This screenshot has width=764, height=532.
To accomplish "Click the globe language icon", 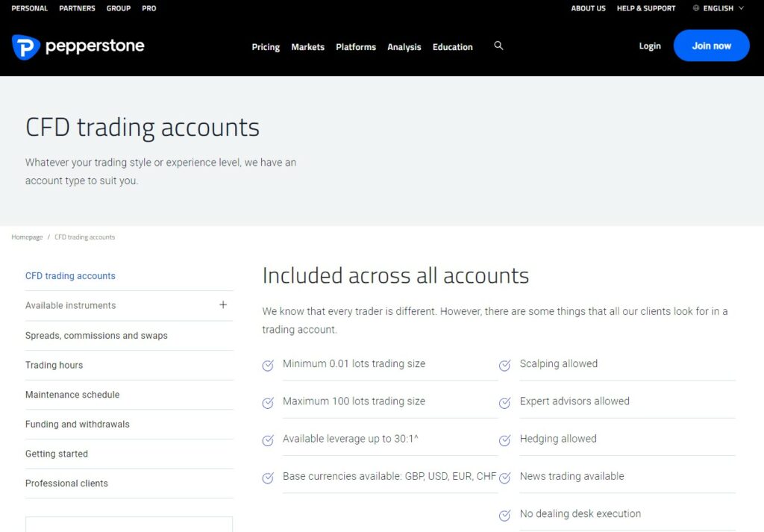I will click(696, 8).
